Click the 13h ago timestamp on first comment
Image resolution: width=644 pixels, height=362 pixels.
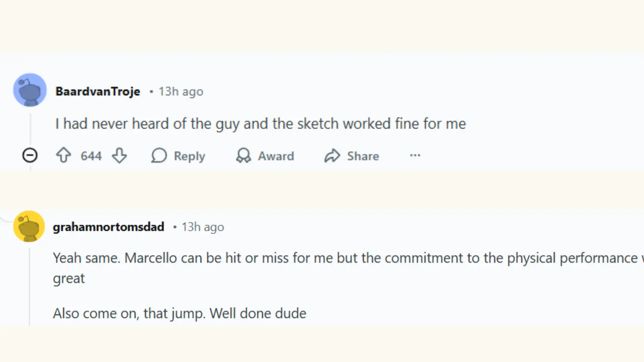pyautogui.click(x=181, y=91)
